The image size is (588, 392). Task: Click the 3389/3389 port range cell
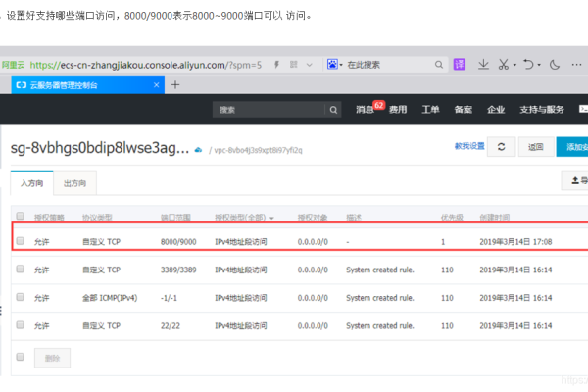178,270
